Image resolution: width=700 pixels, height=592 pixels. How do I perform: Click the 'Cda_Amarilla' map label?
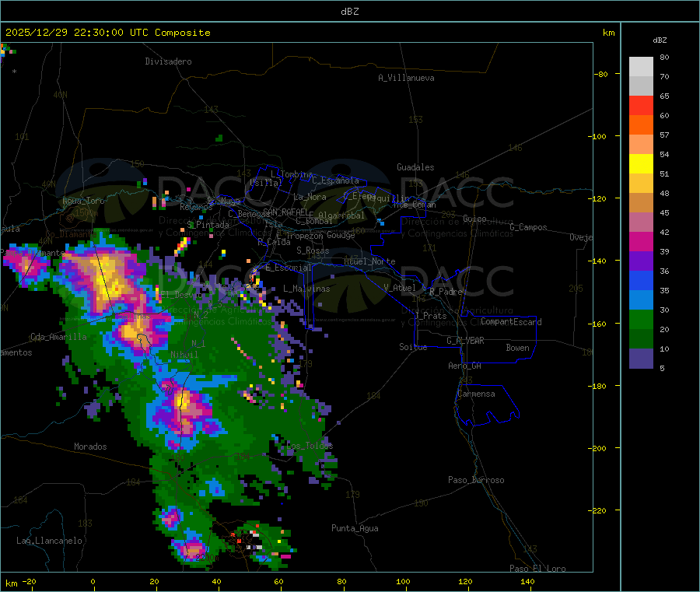[x=58, y=337]
